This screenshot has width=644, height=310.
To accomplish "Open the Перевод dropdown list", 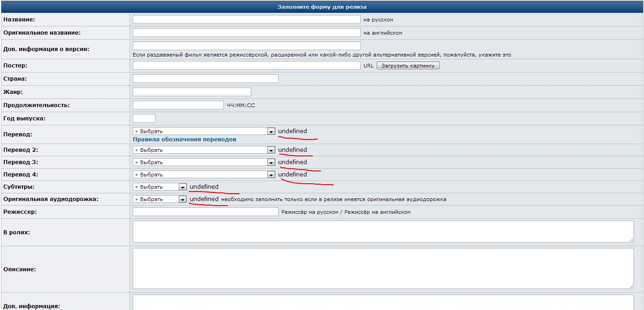I will click(x=204, y=131).
